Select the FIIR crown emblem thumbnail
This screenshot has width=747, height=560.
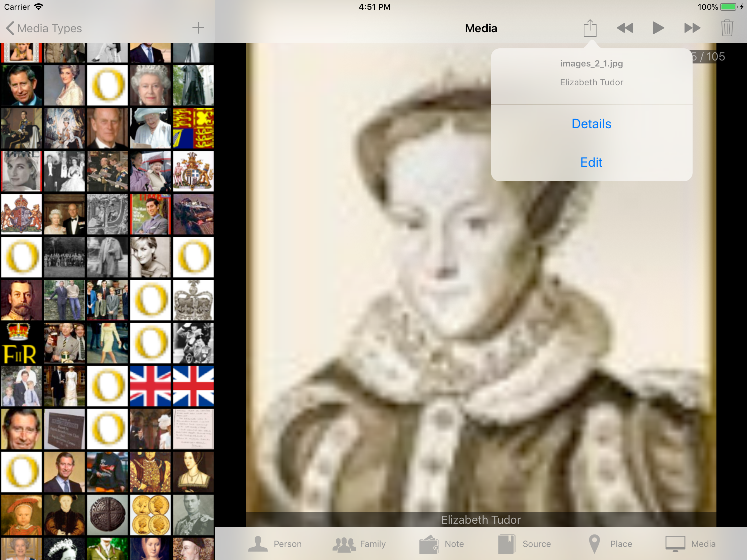[x=21, y=343]
